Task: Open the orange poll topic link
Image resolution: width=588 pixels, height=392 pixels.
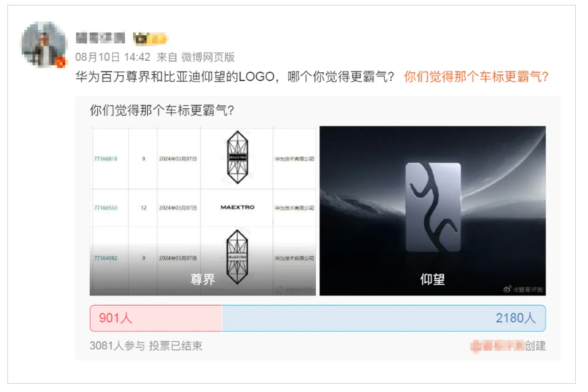Action: [476, 76]
